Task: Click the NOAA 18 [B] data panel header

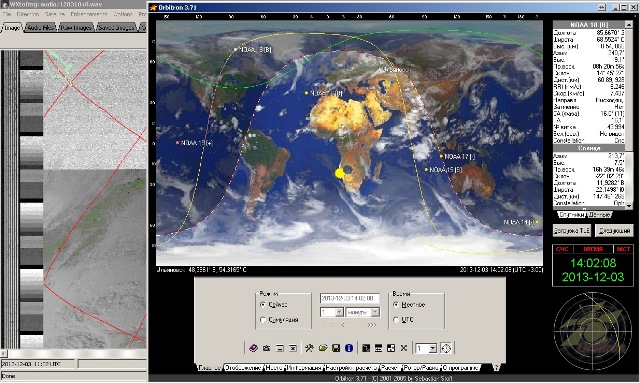Action: (x=589, y=25)
